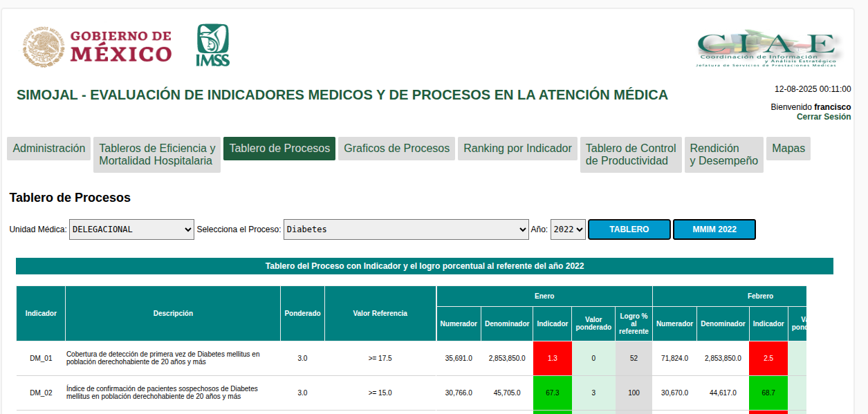Click the IMSS logo

click(x=212, y=46)
